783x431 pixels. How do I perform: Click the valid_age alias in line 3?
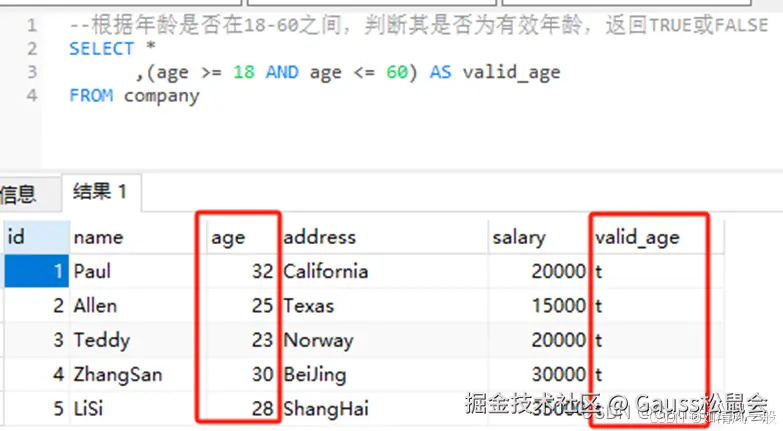pos(511,73)
